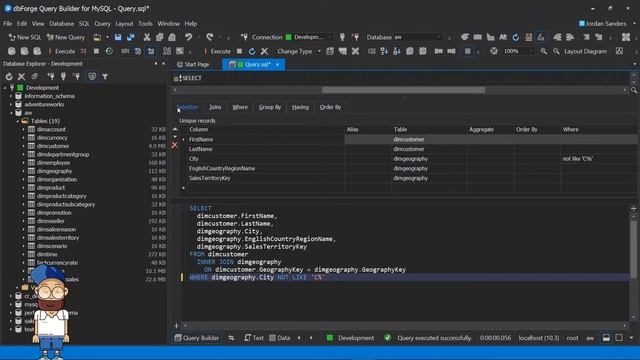Click the refresh icon next to the second Execute button
Image resolution: width=640 pixels, height=360 pixels.
tap(252, 51)
